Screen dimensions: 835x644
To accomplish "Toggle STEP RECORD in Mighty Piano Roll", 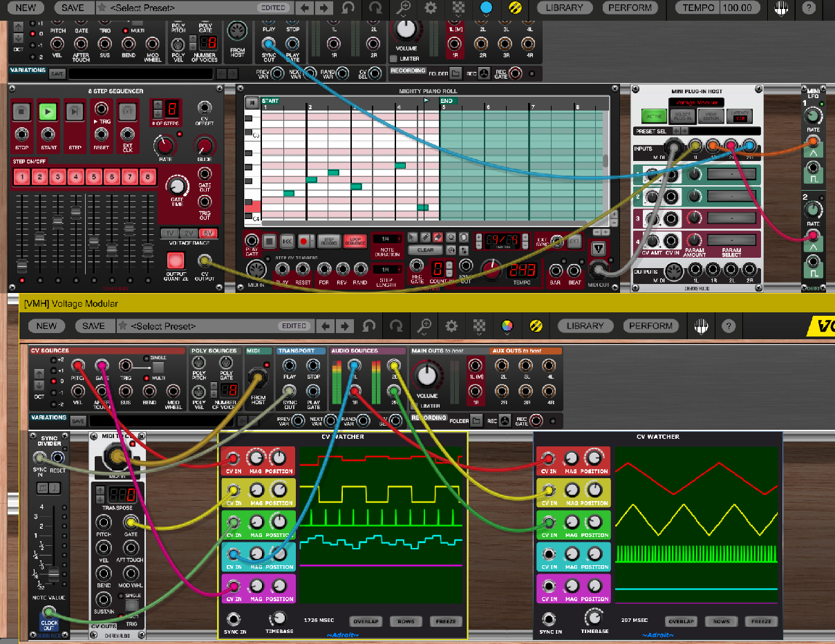I will 328,241.
